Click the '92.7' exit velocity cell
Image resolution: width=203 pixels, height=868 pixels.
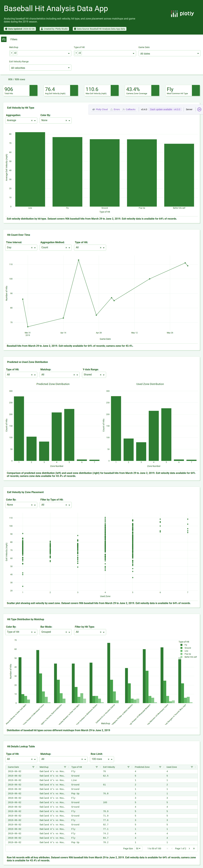coord(117,825)
